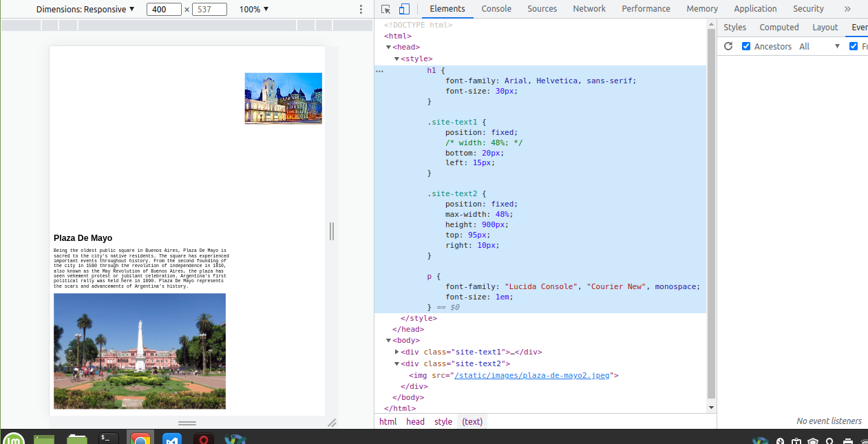The width and height of the screenshot is (868, 444).
Task: Open Visual Studio Code from the taskbar
Action: (172, 438)
